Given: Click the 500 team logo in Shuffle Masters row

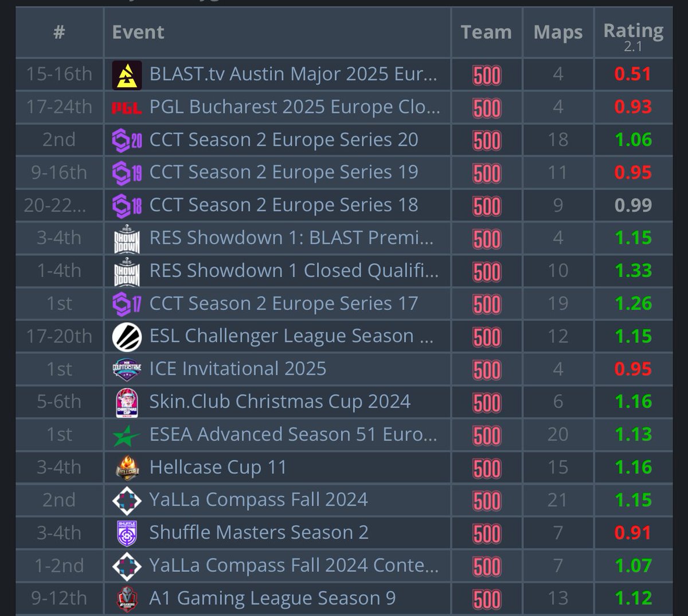Looking at the screenshot, I should [487, 533].
